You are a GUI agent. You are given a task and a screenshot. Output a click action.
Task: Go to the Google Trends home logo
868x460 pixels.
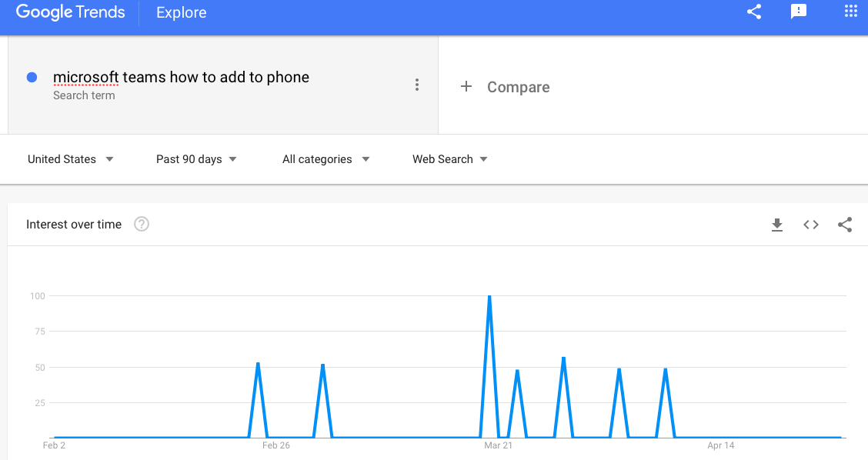click(70, 12)
